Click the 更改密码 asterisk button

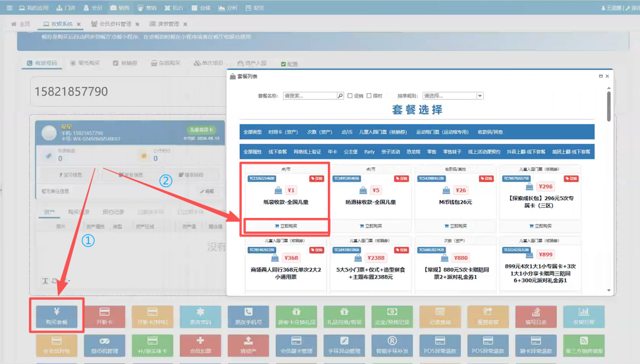(200, 315)
